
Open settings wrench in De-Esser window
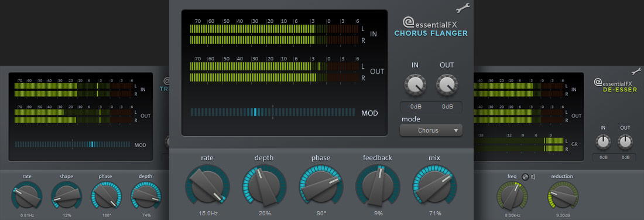click(x=636, y=71)
